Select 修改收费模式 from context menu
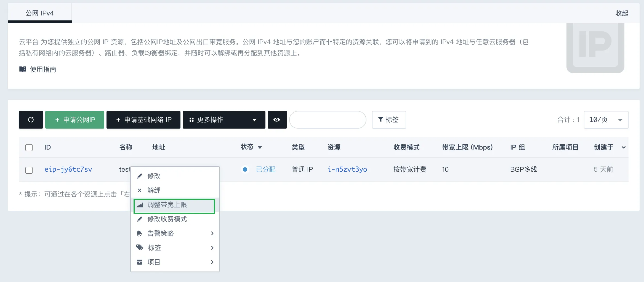This screenshot has width=644, height=282. [167, 219]
